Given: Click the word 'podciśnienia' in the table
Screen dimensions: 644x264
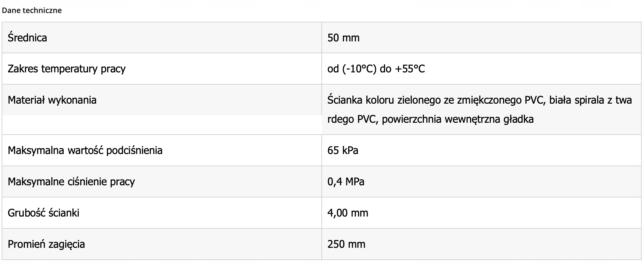Looking at the screenshot, I should click(134, 150).
